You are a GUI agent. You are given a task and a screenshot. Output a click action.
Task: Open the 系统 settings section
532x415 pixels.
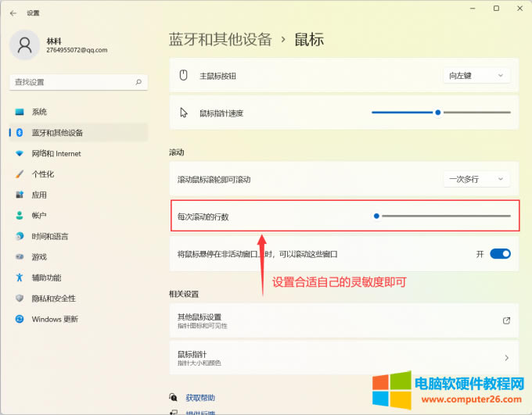(39, 112)
